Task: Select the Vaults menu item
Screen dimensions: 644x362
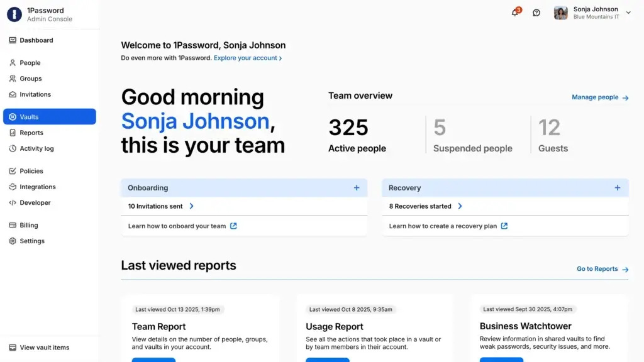Action: click(49, 116)
